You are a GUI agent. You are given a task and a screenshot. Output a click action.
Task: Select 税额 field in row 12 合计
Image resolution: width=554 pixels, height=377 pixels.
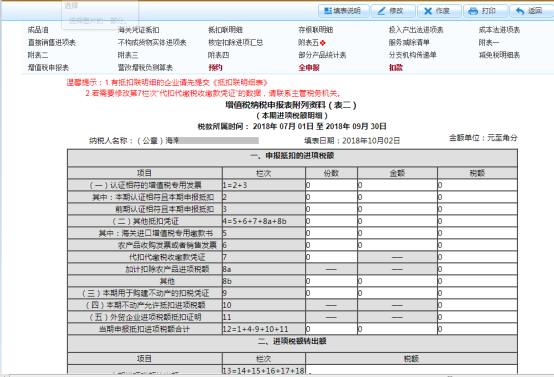point(477,329)
